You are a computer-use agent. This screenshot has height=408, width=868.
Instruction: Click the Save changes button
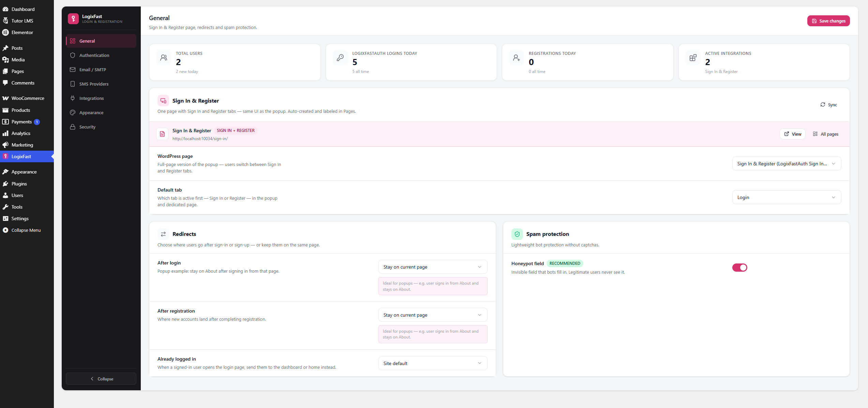(x=828, y=21)
